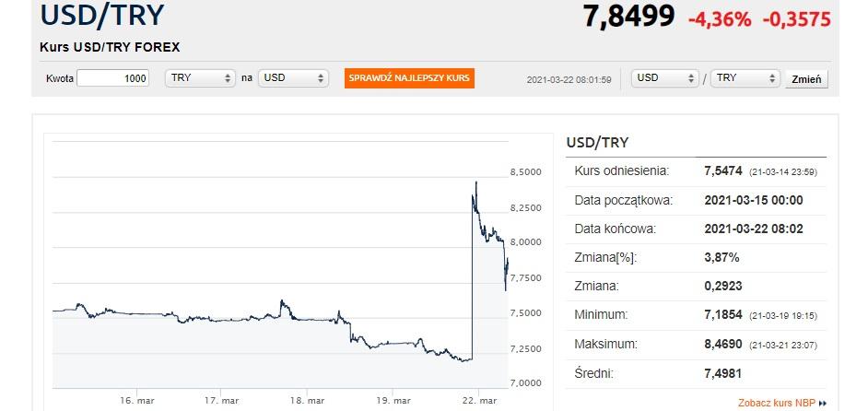The image size is (868, 411).
Task: Click the double-arrow icon after Zobacz kurs NBP
Action: coord(823,403)
